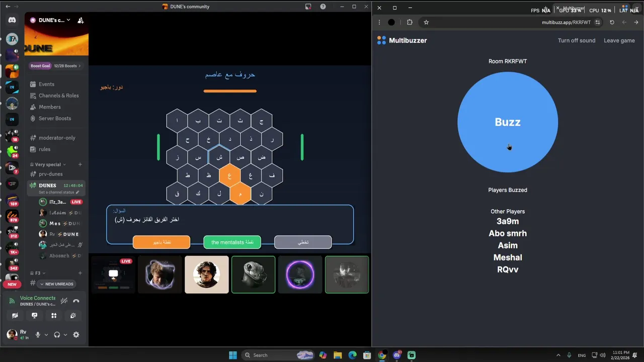Screen dimensions: 644x362
Task: Click the taskbar Search box
Action: coord(278,355)
